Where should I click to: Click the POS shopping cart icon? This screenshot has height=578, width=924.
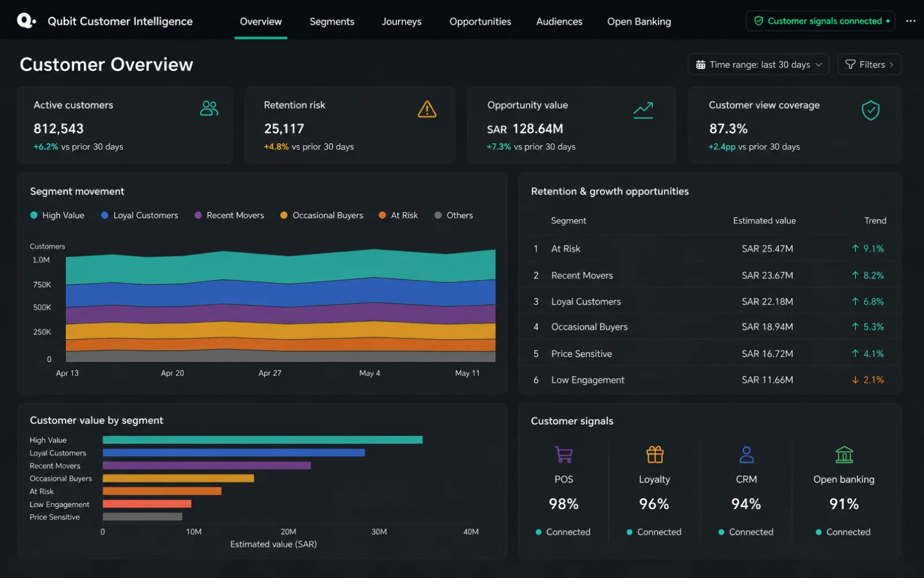pos(564,454)
